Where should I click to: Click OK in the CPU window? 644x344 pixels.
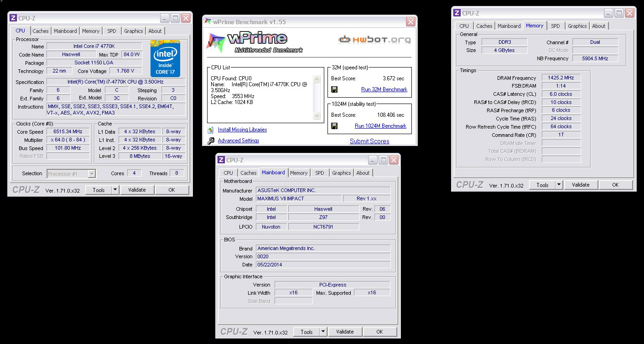click(171, 190)
